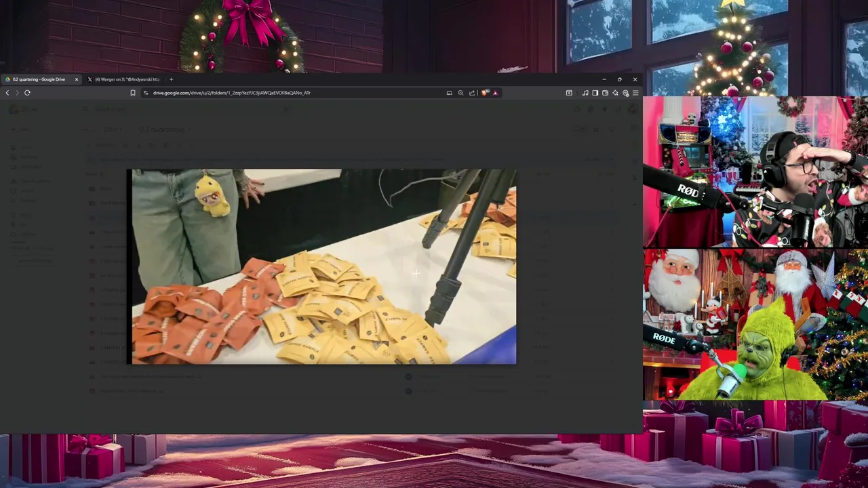The width and height of the screenshot is (868, 488).
Task: Open the browser hamburger main menu
Action: [x=635, y=93]
